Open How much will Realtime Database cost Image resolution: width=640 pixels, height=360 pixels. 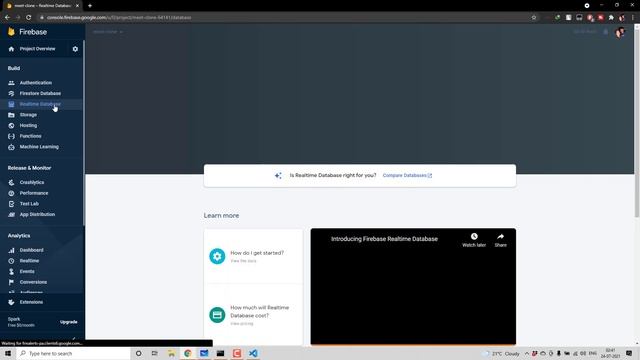coord(260,311)
